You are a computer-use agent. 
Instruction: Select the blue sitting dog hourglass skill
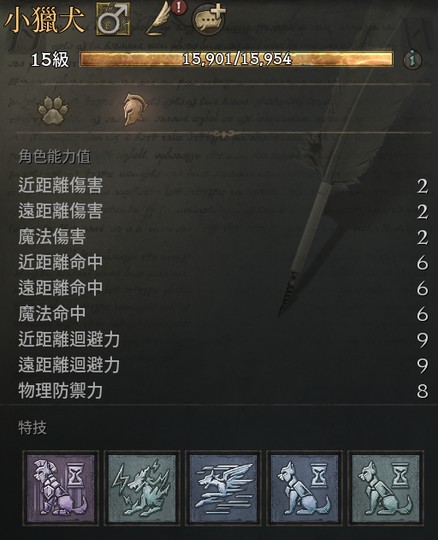[x=304, y=488]
